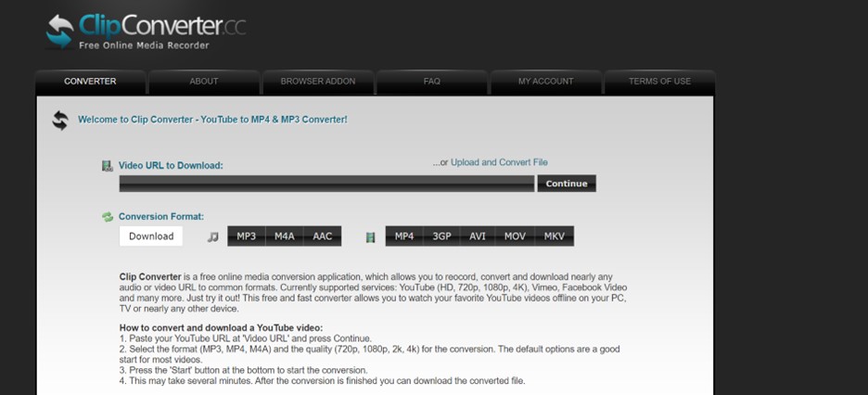Click the refresh arrows icon beside Welcome heading

60,120
